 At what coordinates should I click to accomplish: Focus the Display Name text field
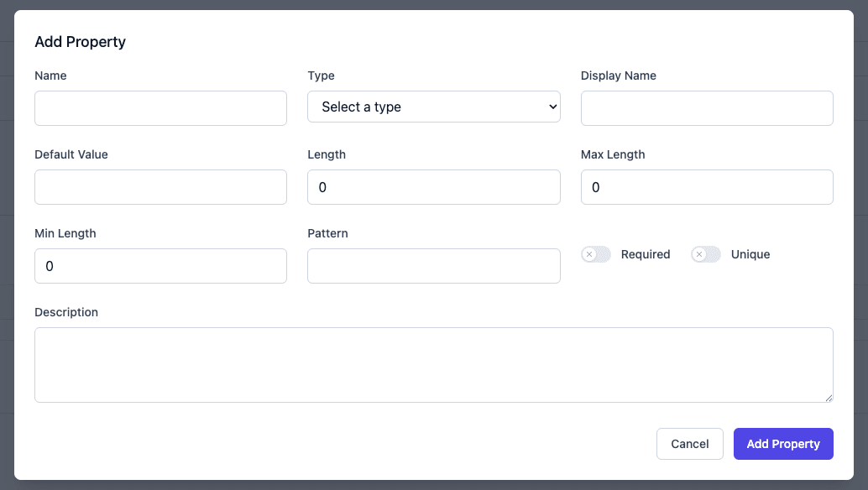pos(706,107)
